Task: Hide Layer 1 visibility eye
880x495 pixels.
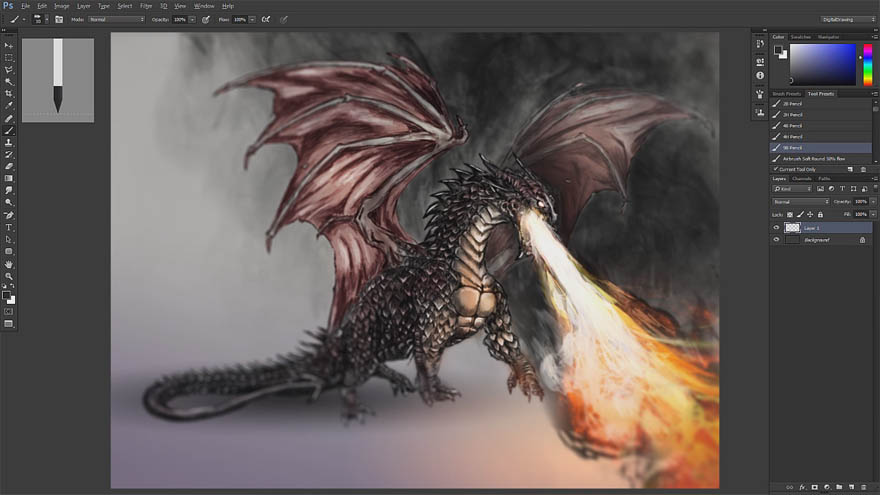Action: (777, 228)
